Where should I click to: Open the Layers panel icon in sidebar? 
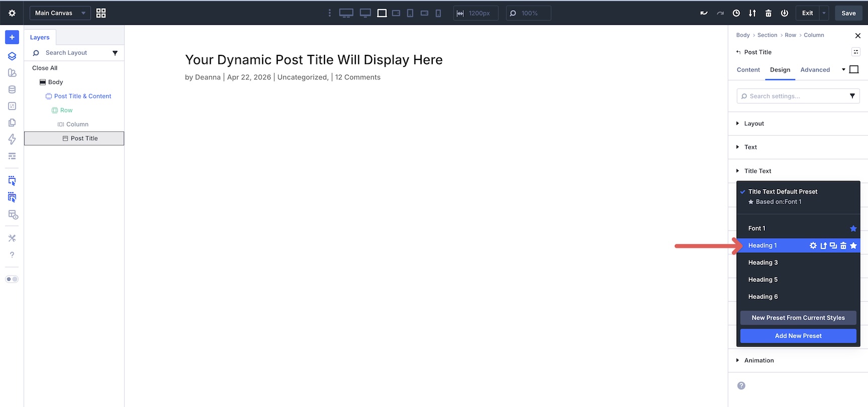[12, 56]
